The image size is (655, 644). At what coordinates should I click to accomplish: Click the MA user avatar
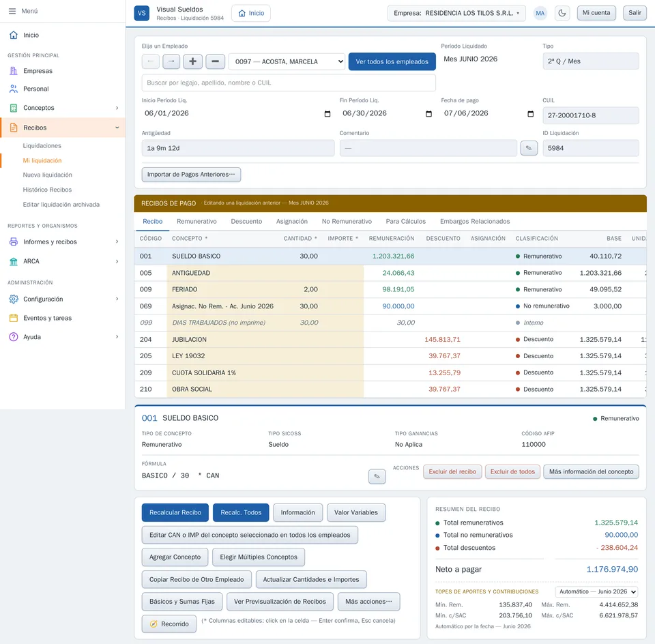(540, 13)
